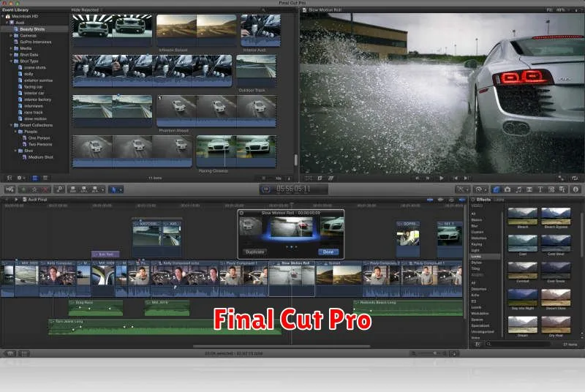Open the Generators browser icon

pos(551,189)
